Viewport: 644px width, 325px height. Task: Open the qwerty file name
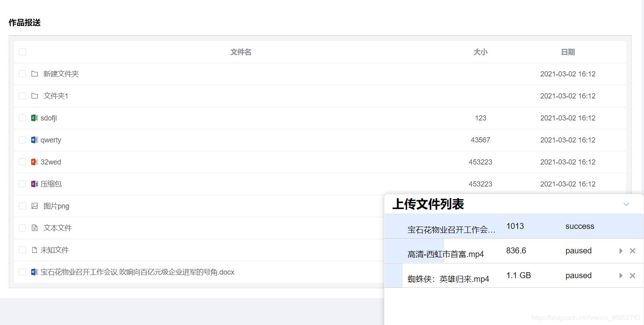click(x=51, y=140)
